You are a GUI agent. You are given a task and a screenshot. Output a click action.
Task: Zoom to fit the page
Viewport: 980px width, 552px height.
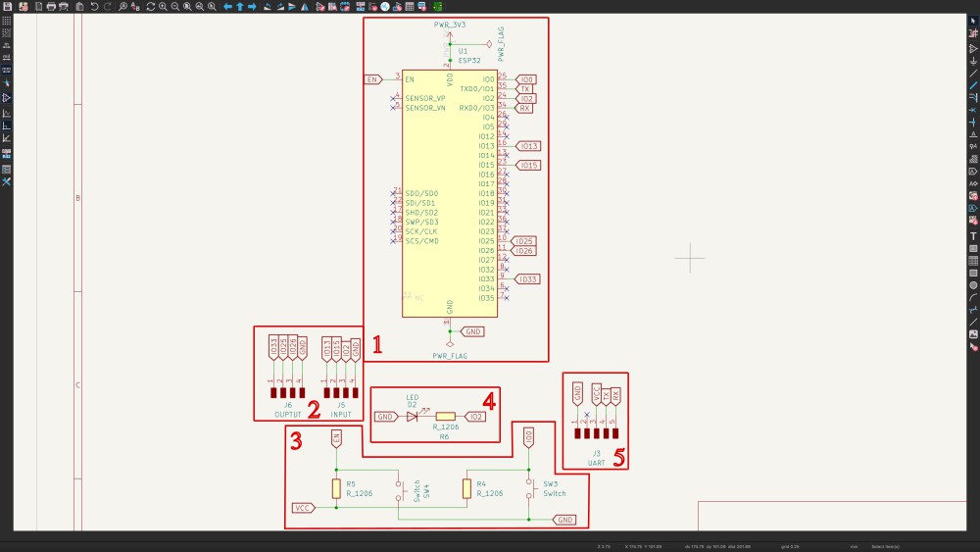(x=187, y=6)
